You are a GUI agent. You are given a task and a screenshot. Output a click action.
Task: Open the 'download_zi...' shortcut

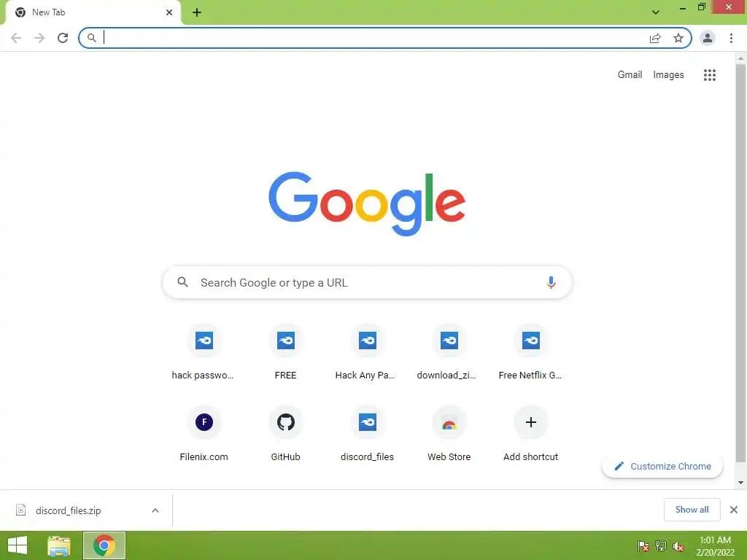tap(449, 353)
